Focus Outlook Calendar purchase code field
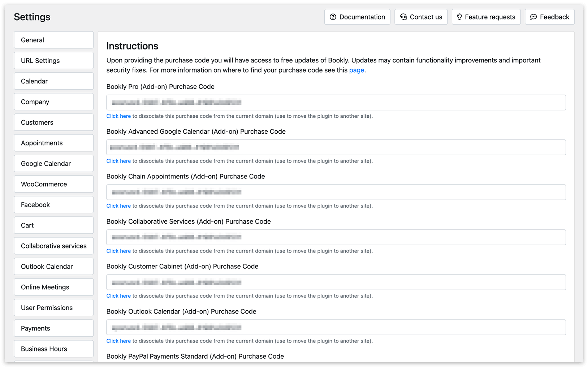This screenshot has width=588, height=367. click(x=336, y=327)
